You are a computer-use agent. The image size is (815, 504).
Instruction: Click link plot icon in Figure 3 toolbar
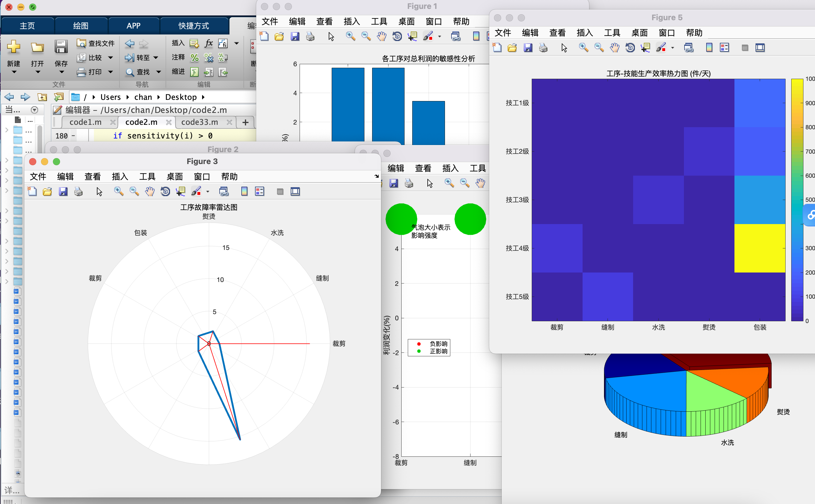click(224, 191)
